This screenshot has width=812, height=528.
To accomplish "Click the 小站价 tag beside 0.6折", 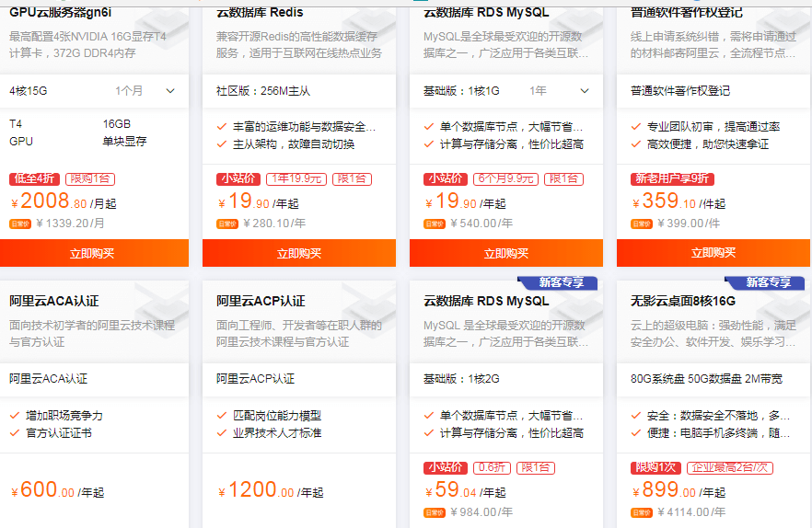I will (446, 468).
